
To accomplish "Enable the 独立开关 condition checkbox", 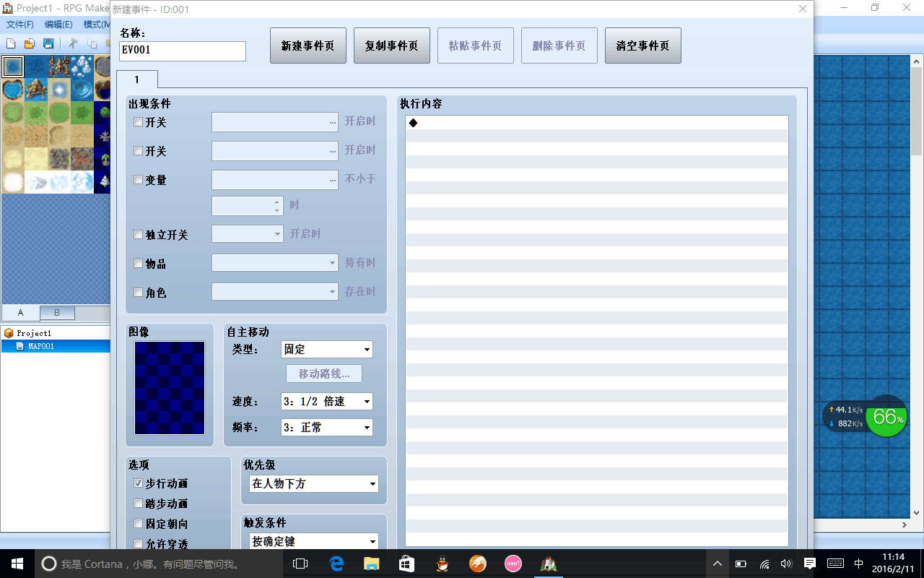I will coord(139,235).
